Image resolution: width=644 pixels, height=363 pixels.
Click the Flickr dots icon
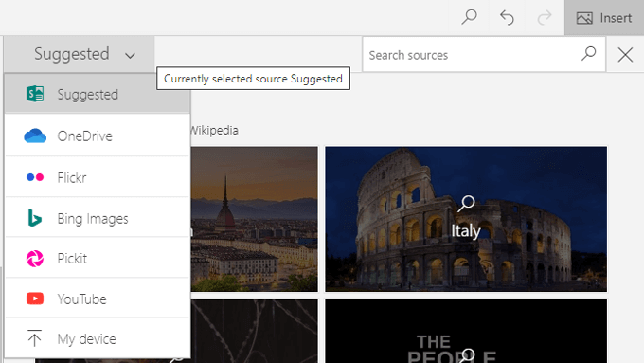35,177
